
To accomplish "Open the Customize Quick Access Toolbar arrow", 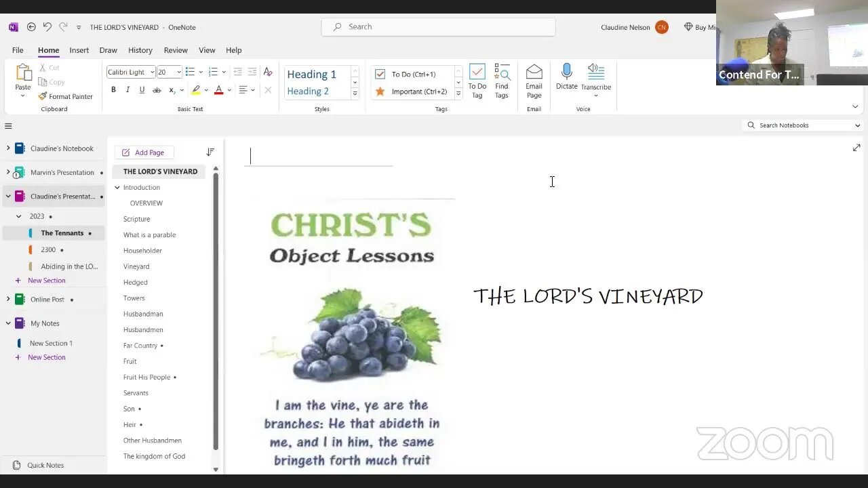I will (79, 28).
